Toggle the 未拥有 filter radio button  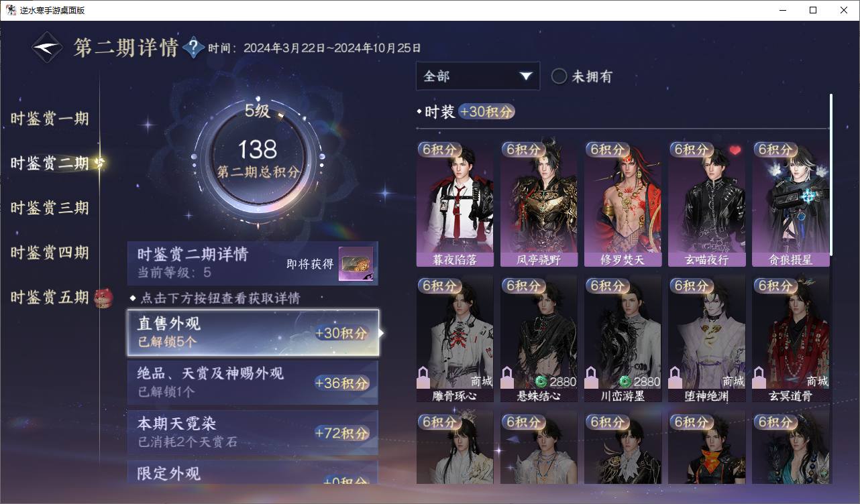[x=559, y=76]
